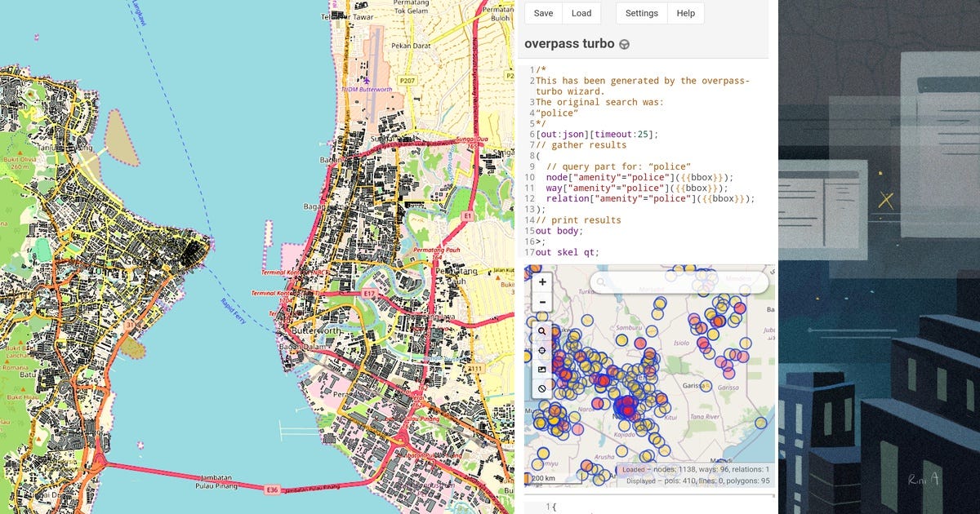
Task: Zoom out on the results map
Action: (542, 302)
